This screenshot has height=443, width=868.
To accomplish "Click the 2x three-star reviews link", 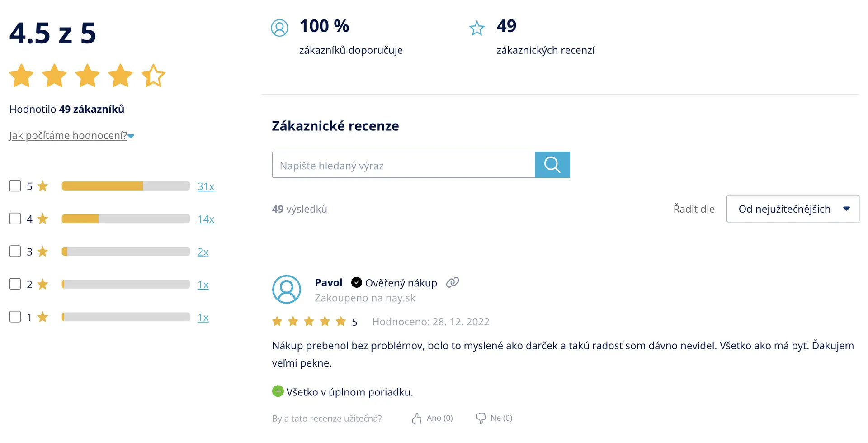I will [203, 252].
